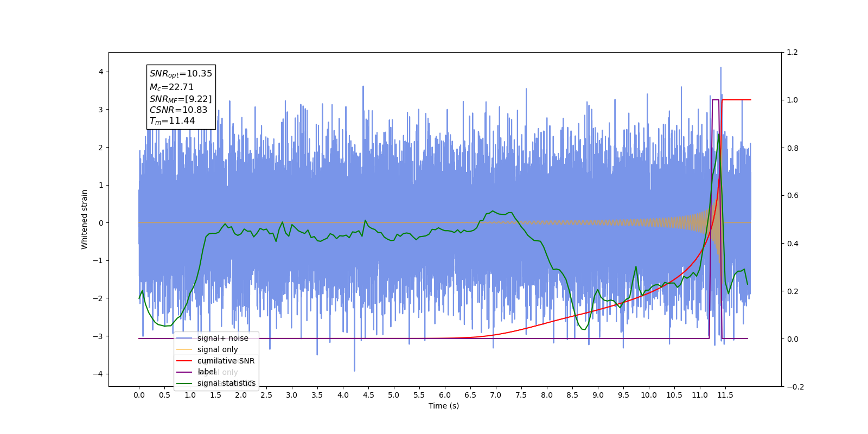Click the 'Whitened strain' y-axis label
Image resolution: width=868 pixels, height=434 pixels.
click(x=85, y=219)
